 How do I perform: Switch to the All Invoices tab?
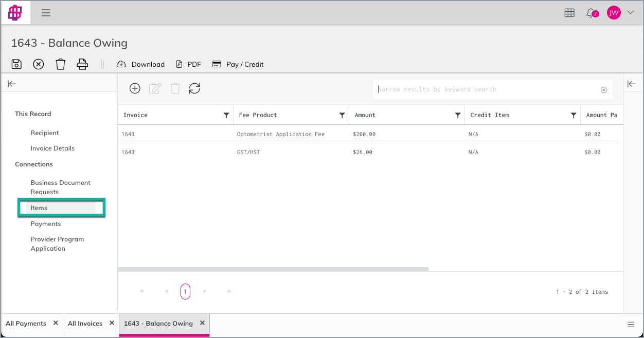pos(85,323)
